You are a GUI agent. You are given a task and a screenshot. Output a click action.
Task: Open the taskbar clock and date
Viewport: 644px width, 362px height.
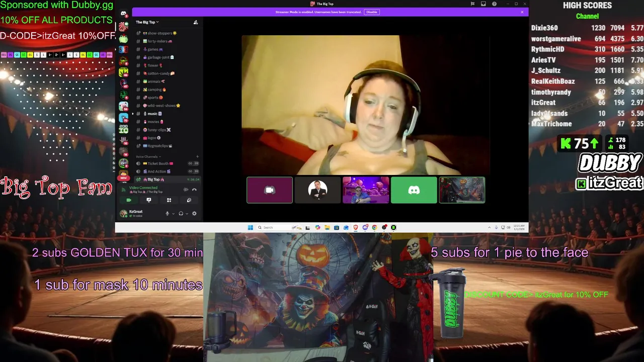pyautogui.click(x=520, y=227)
